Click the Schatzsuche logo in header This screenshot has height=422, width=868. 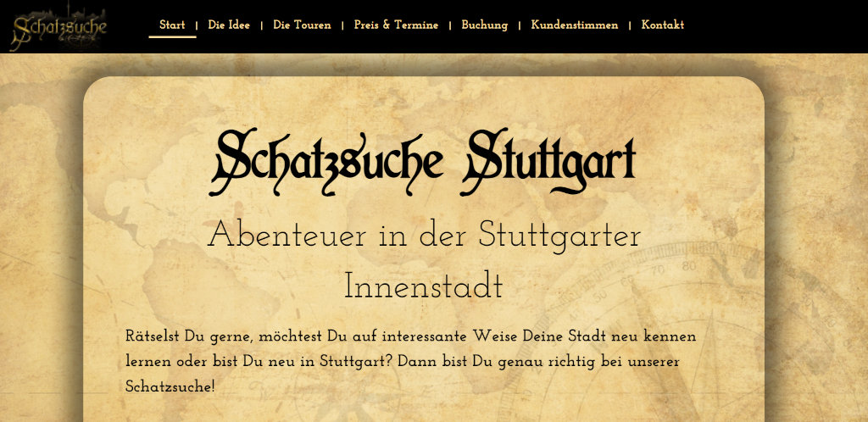58,28
